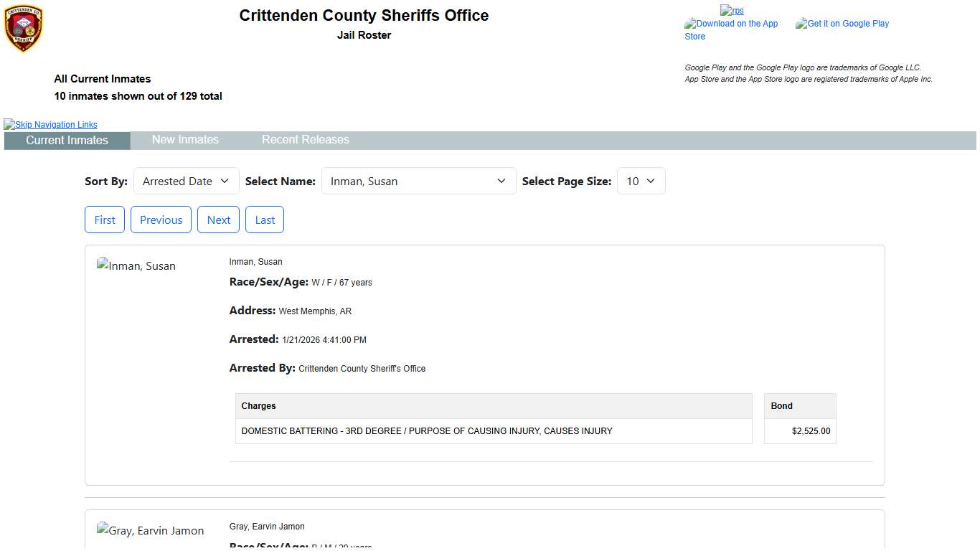Go to the Recent Releases tab

coord(305,140)
